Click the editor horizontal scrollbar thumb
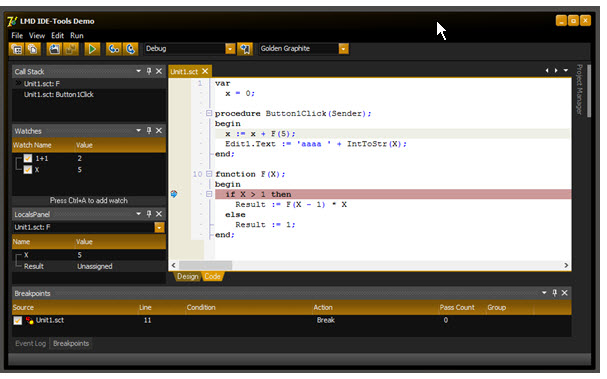Screen dimensions: 607x379 click(x=205, y=265)
